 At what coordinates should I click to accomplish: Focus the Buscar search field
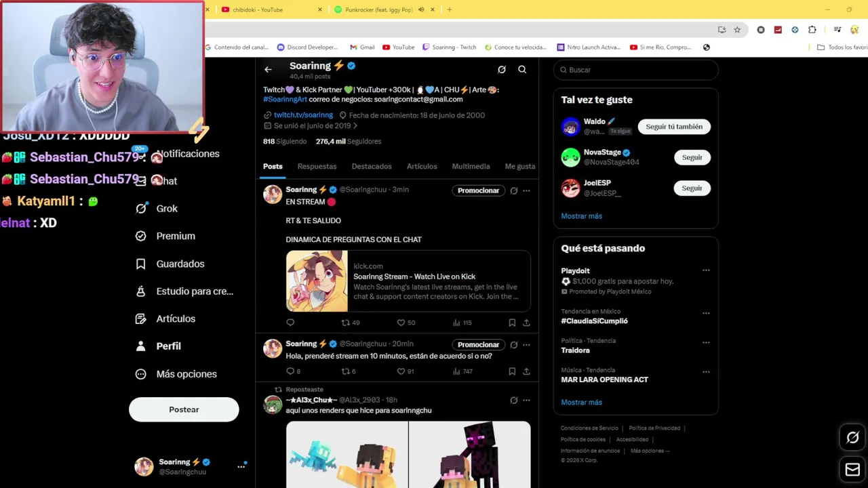point(635,70)
